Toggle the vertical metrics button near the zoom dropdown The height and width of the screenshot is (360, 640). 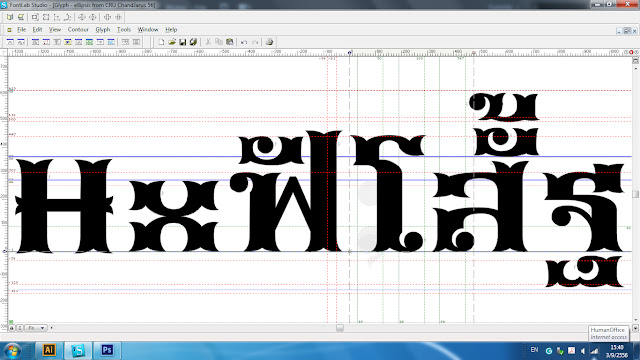point(20,328)
